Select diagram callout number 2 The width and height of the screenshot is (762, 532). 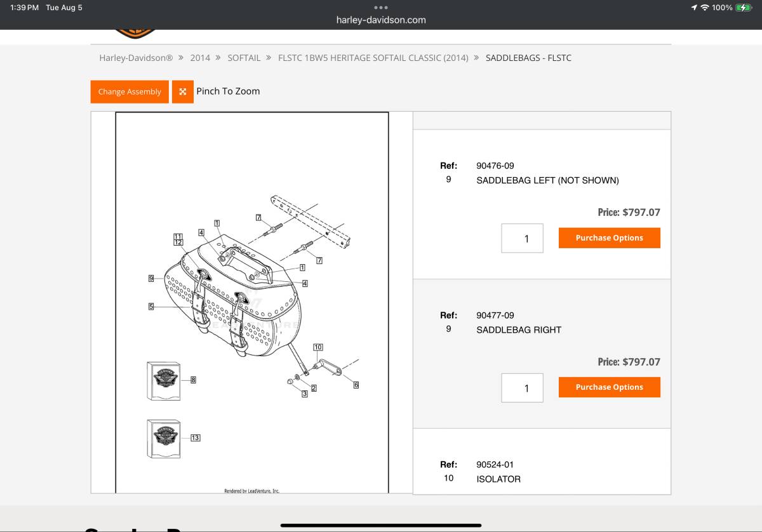pyautogui.click(x=313, y=387)
